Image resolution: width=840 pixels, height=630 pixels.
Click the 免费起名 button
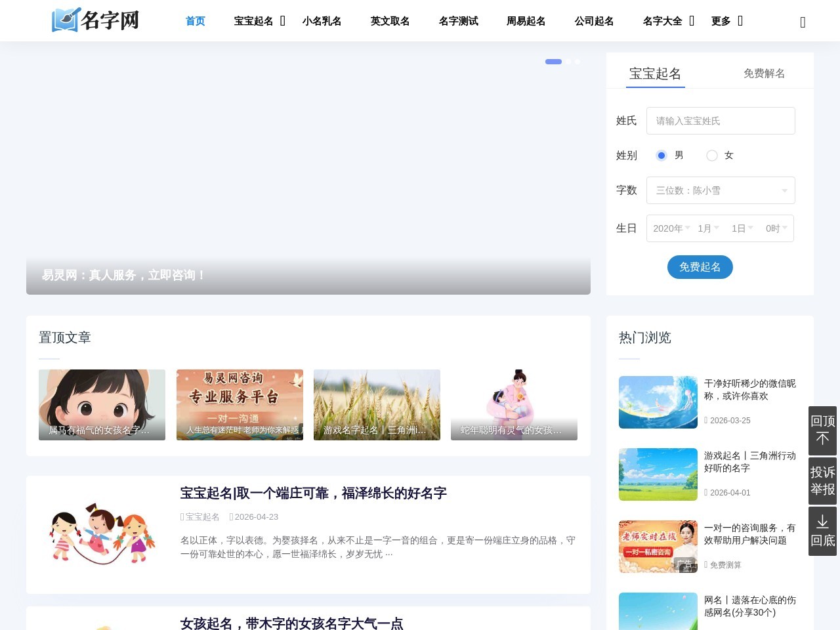pyautogui.click(x=700, y=267)
